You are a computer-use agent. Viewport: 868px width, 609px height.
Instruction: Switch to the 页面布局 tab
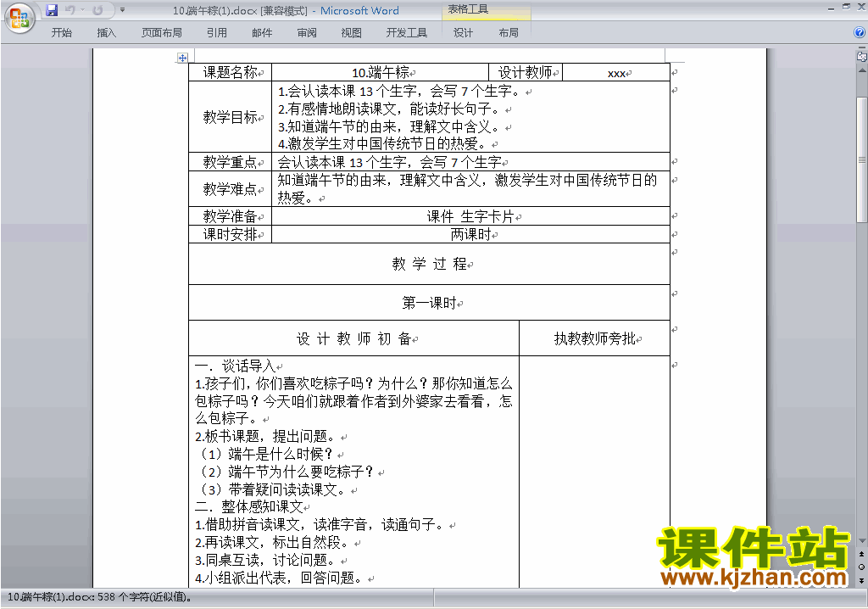162,33
